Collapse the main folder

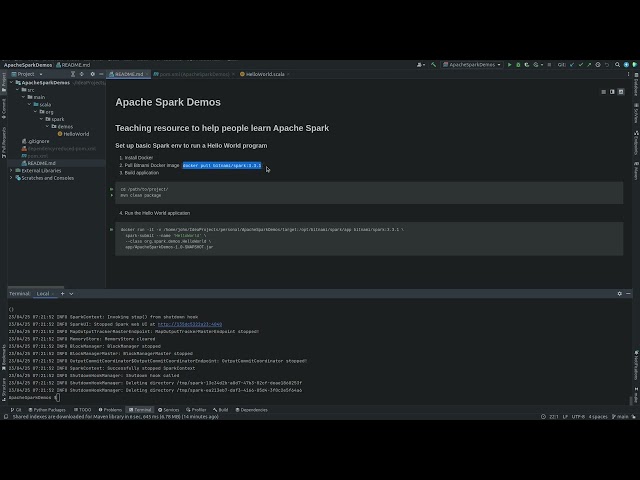click(x=24, y=97)
